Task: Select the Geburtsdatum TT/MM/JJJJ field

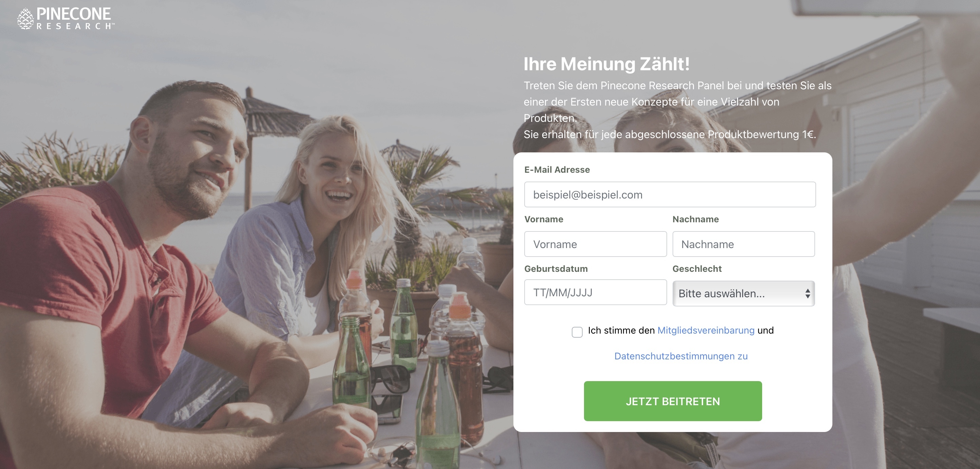Action: pyautogui.click(x=596, y=292)
